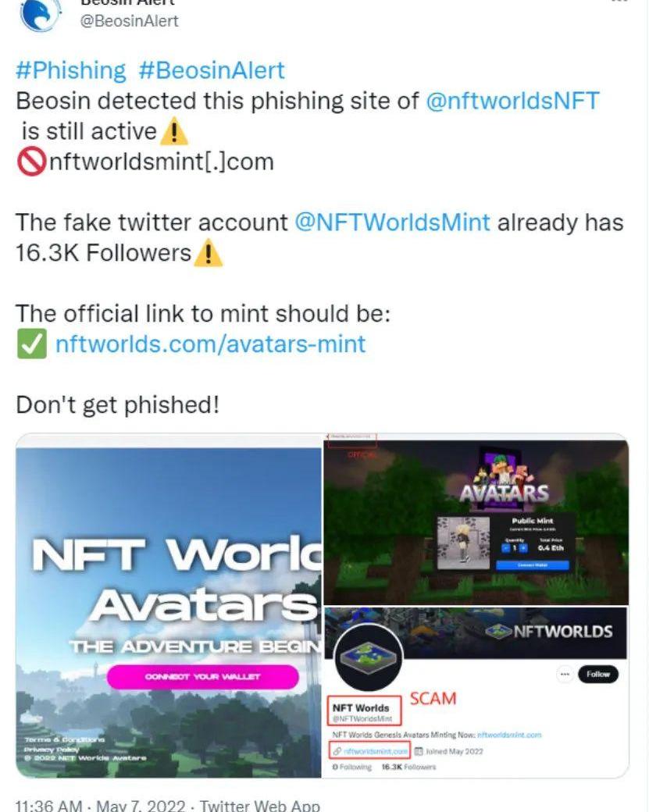Screen dimensions: 649x812
Task: Click the green checkmark emoji
Action: point(31,344)
